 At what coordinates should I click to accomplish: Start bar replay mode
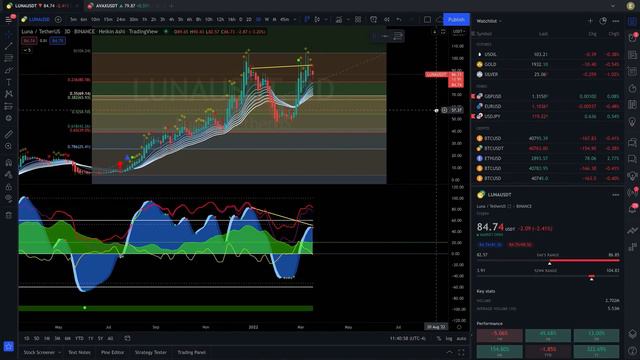coord(387,19)
